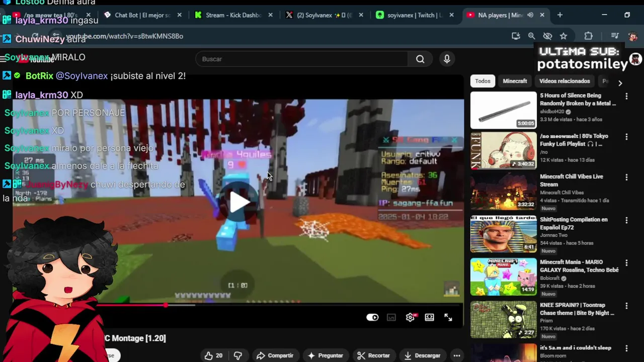
Task: Open options for 80's Tokyo Funky Lofi video
Action: [626, 137]
